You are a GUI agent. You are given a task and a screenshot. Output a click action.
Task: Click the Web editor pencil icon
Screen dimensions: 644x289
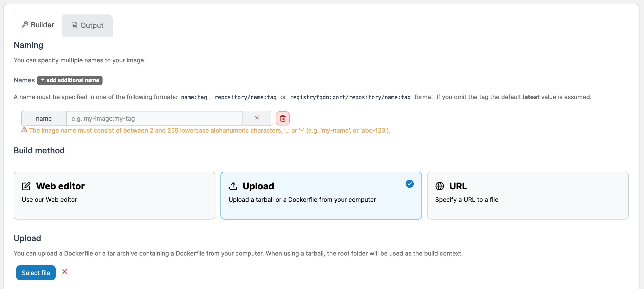click(x=26, y=186)
